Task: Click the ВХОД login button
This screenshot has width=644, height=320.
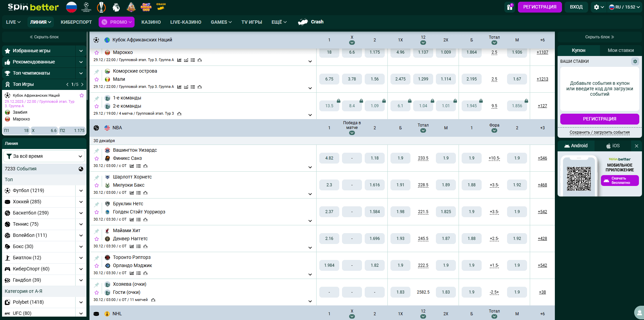Action: [x=576, y=7]
